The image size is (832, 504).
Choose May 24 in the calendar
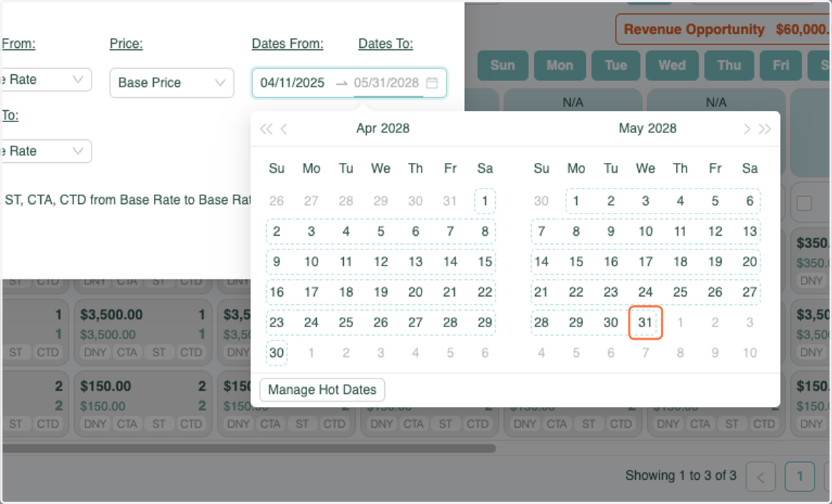[645, 293]
